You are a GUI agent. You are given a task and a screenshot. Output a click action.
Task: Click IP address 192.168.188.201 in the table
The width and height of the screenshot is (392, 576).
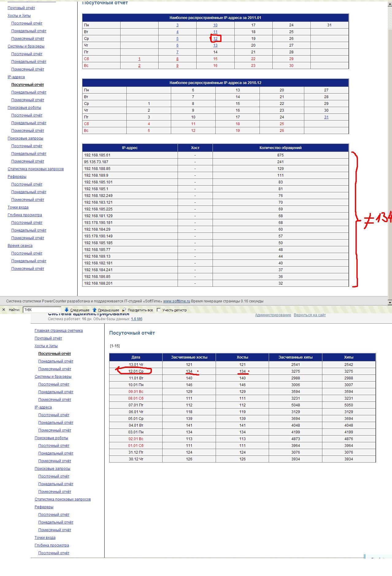point(98,283)
